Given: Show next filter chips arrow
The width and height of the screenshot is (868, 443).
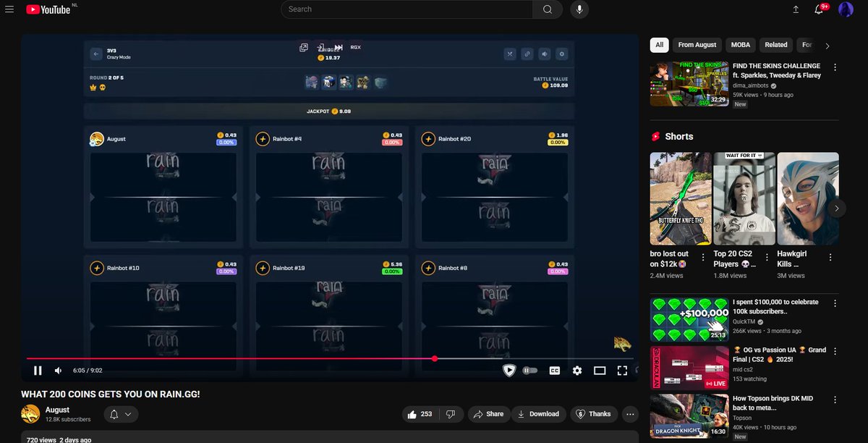Looking at the screenshot, I should pyautogui.click(x=827, y=46).
